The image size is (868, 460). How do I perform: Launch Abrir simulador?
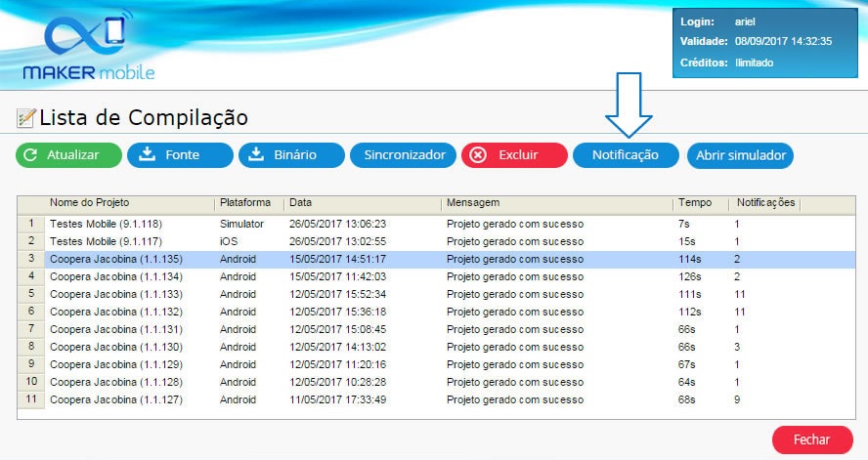click(740, 155)
